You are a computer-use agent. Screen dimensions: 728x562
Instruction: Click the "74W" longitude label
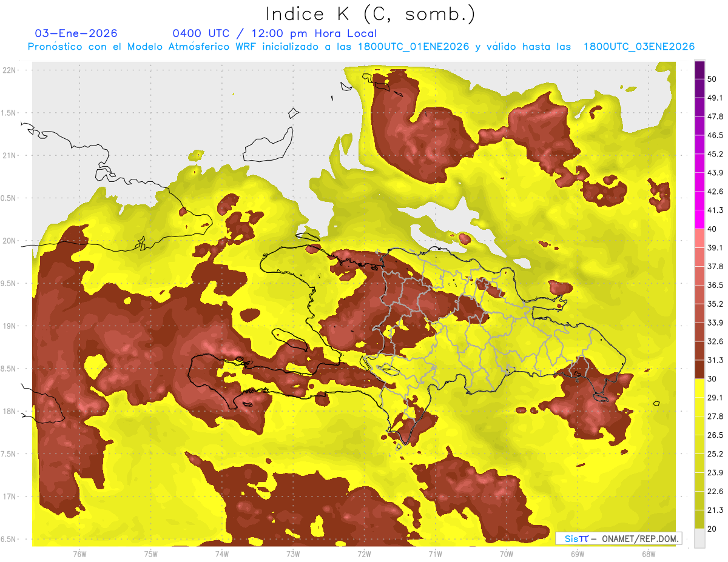click(222, 554)
